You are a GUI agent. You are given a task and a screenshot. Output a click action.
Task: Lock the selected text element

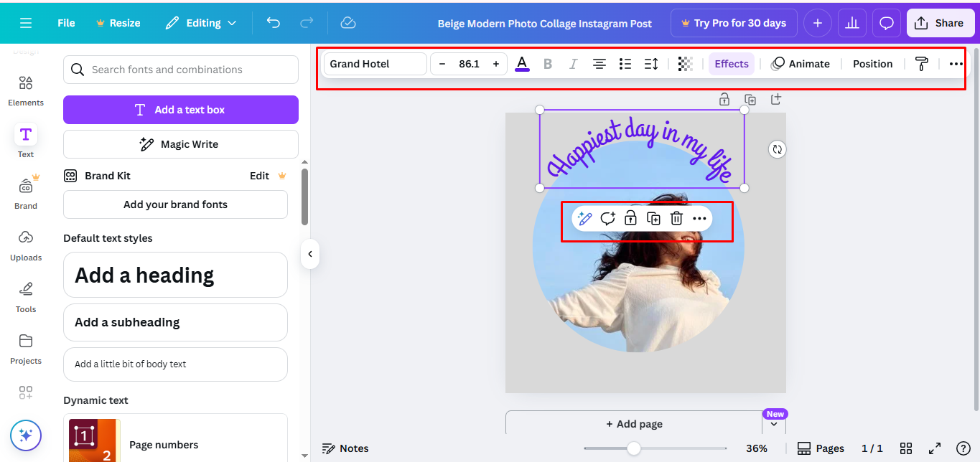(630, 217)
